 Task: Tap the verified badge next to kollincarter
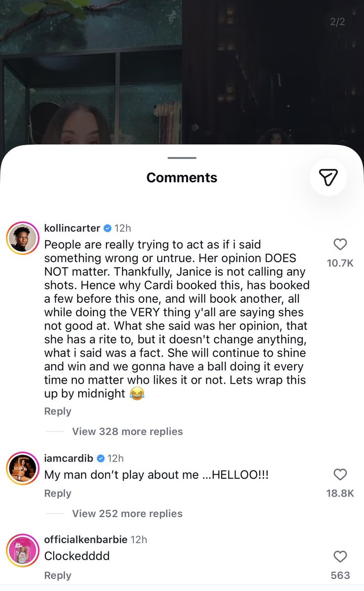pyautogui.click(x=107, y=229)
